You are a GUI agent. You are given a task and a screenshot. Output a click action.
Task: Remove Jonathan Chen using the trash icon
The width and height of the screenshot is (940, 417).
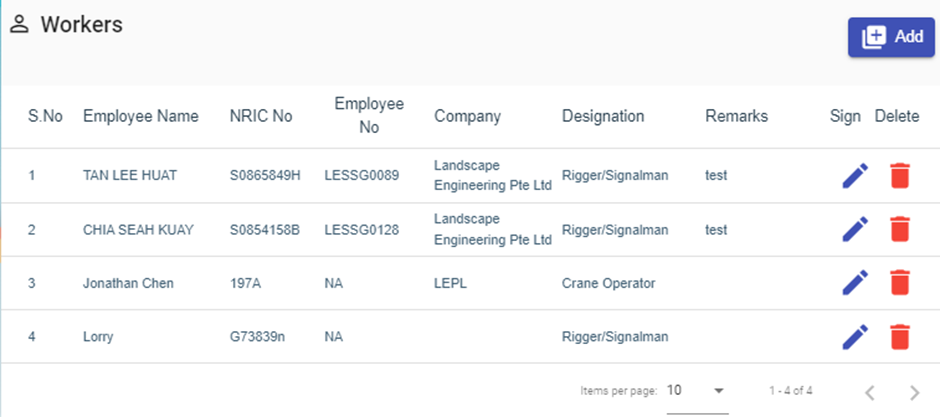point(900,283)
